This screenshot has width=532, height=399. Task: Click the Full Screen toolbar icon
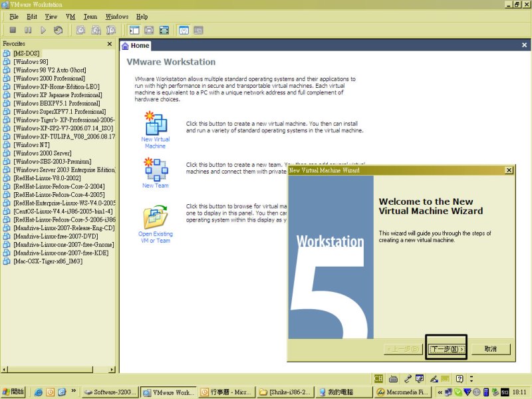(164, 30)
